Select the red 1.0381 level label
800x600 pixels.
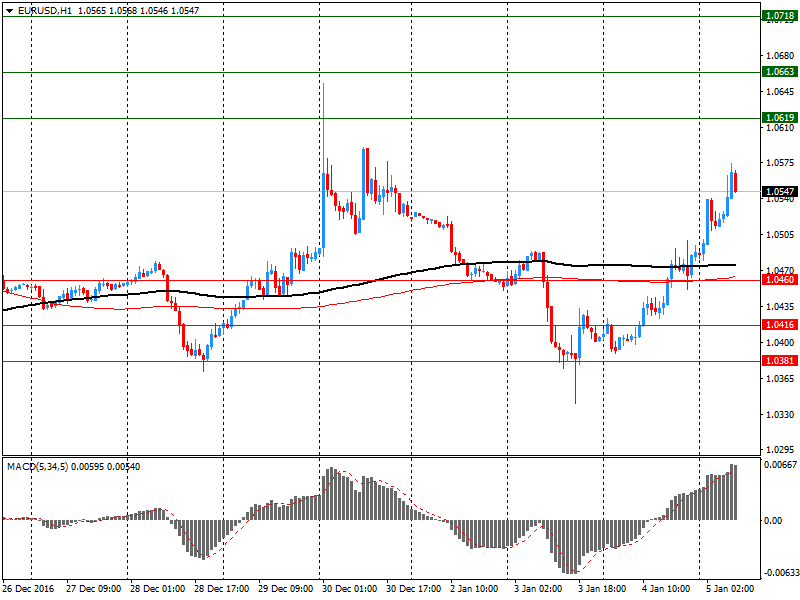780,361
